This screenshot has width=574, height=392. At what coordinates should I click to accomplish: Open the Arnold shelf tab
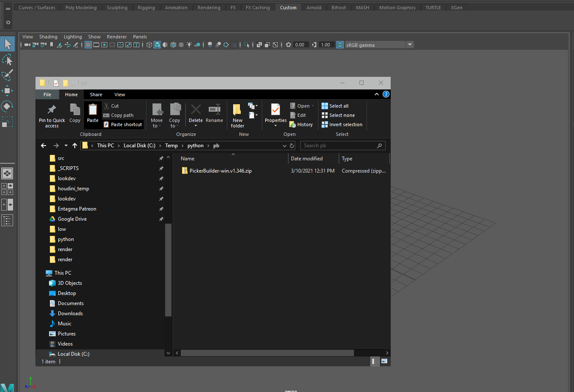point(314,8)
